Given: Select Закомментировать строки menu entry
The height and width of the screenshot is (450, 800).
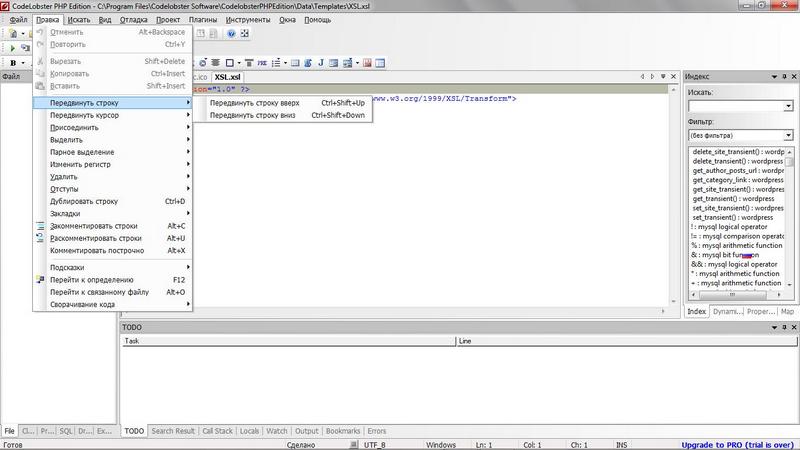Looking at the screenshot, I should coord(113,226).
